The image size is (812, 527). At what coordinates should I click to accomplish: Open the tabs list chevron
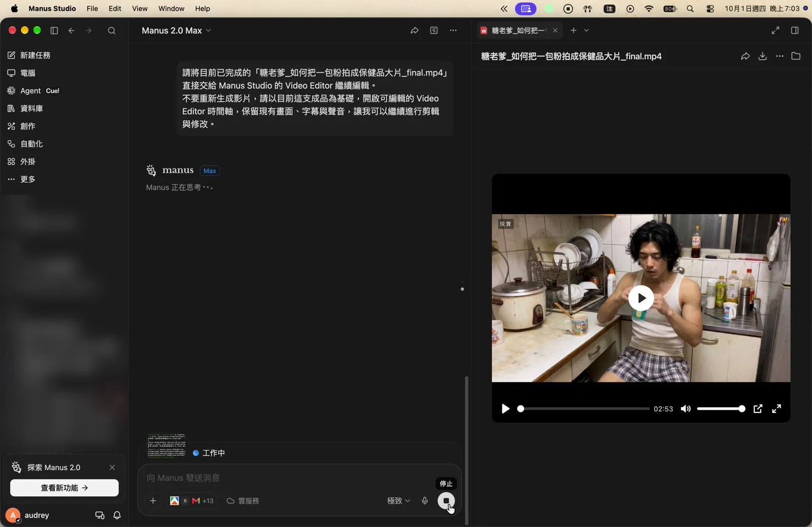click(x=586, y=30)
